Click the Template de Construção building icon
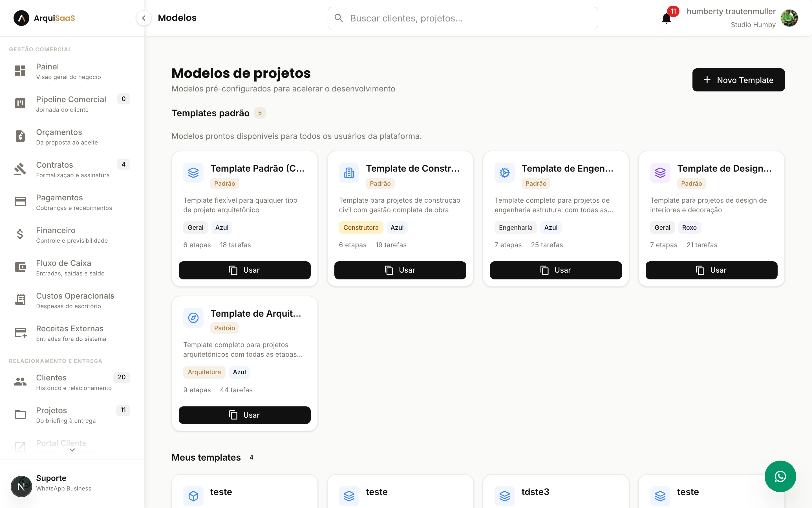This screenshot has width=812, height=508. [348, 173]
